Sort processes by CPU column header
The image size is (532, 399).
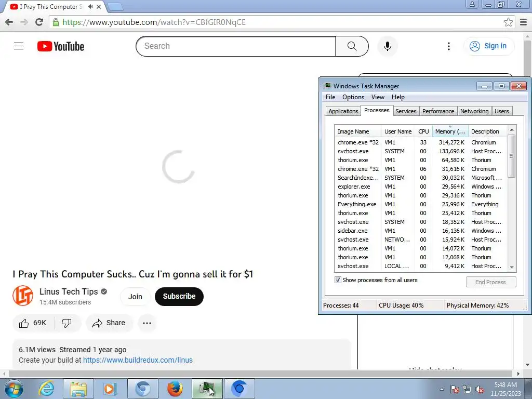coord(423,131)
